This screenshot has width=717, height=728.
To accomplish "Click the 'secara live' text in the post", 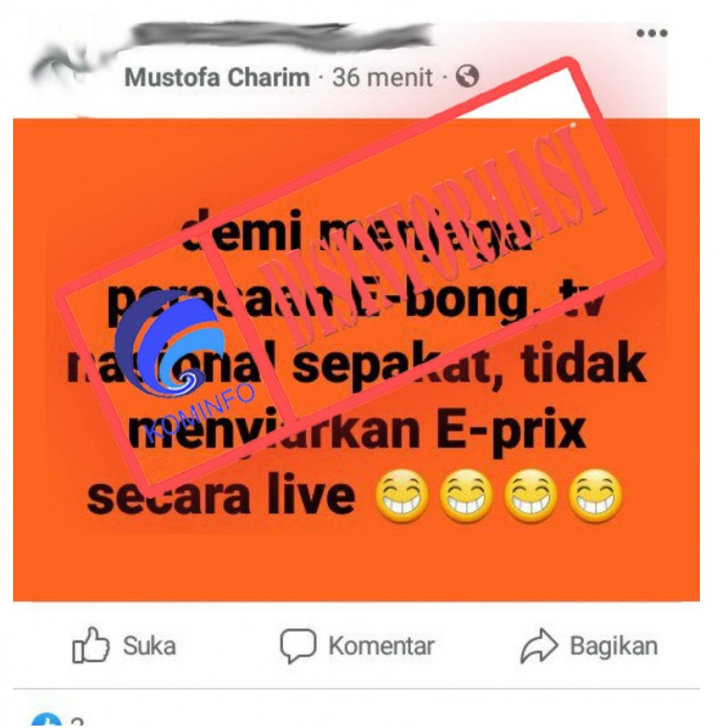I will click(x=221, y=497).
